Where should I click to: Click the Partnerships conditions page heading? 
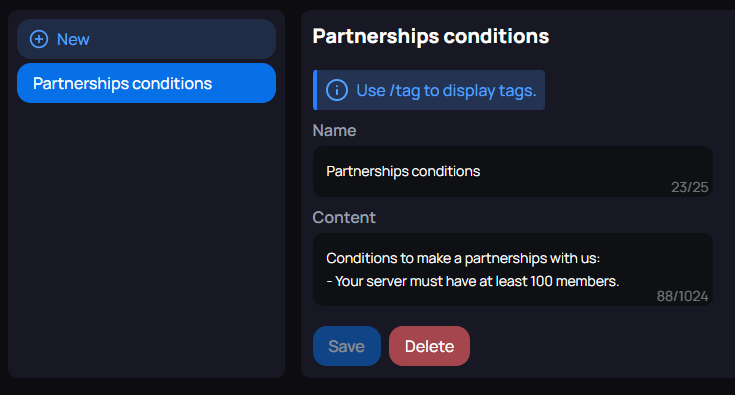pyautogui.click(x=430, y=37)
